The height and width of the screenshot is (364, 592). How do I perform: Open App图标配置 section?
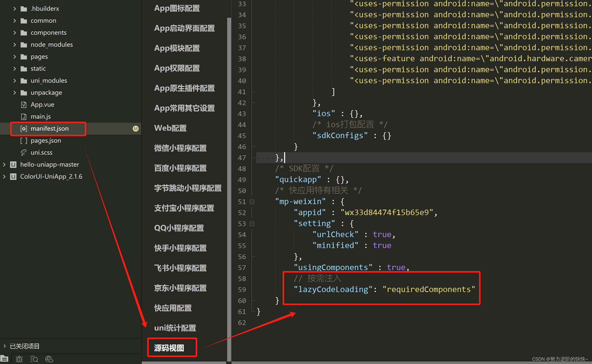click(177, 8)
